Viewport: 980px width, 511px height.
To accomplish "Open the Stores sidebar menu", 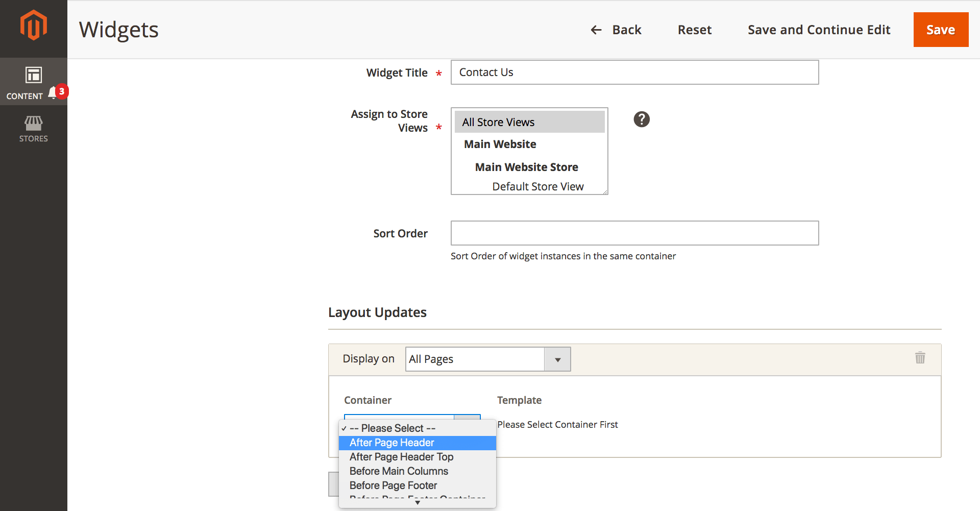I will point(33,129).
